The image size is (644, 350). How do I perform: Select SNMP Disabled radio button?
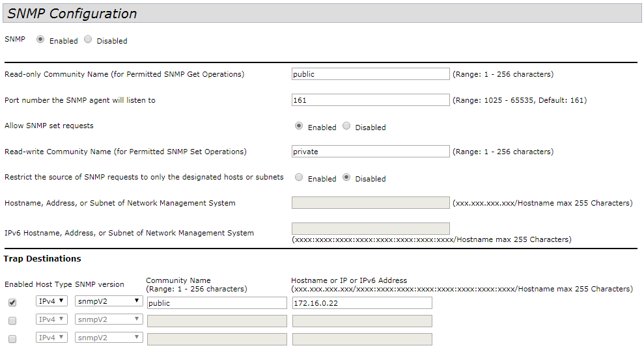tap(88, 40)
